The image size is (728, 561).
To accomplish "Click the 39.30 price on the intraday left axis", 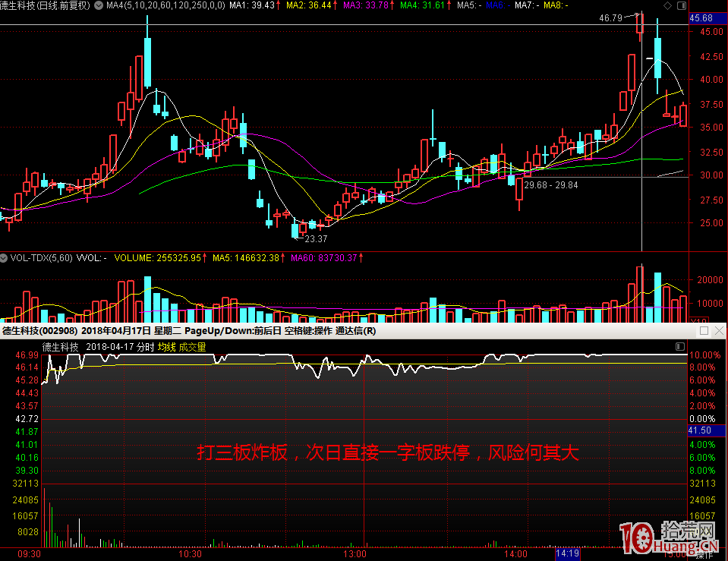I will (x=27, y=471).
